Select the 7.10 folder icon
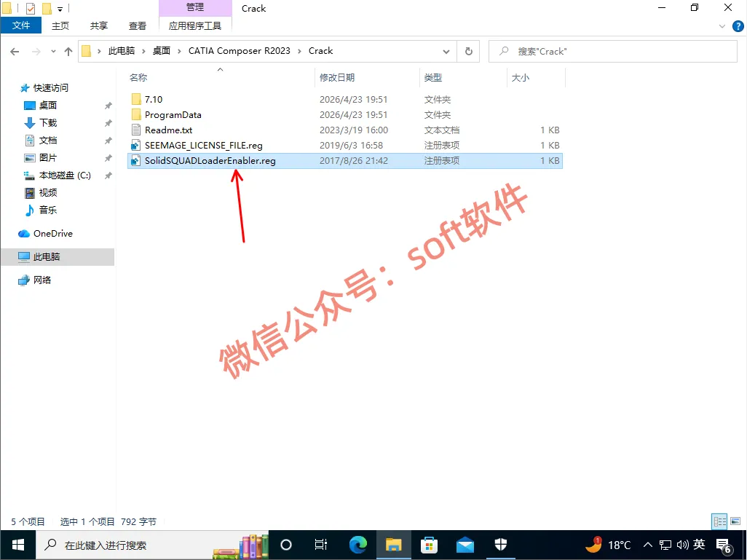Image resolution: width=747 pixels, height=560 pixels. pyautogui.click(x=136, y=99)
